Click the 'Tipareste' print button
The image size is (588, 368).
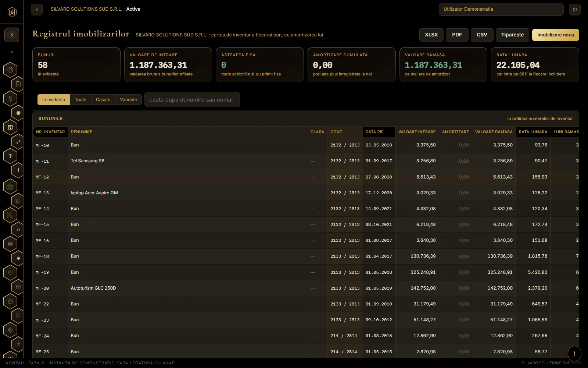click(513, 35)
